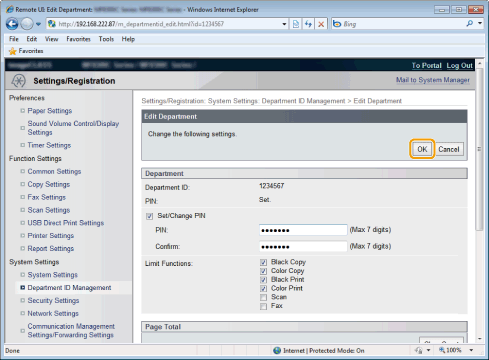Click the Compatibility View page icon

[296, 24]
